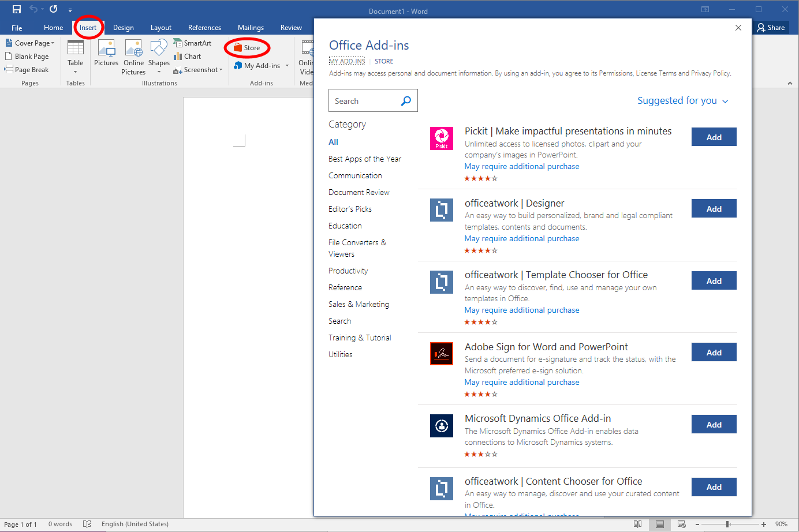The width and height of the screenshot is (799, 532).
Task: Select the Productivity category
Action: [x=348, y=271]
